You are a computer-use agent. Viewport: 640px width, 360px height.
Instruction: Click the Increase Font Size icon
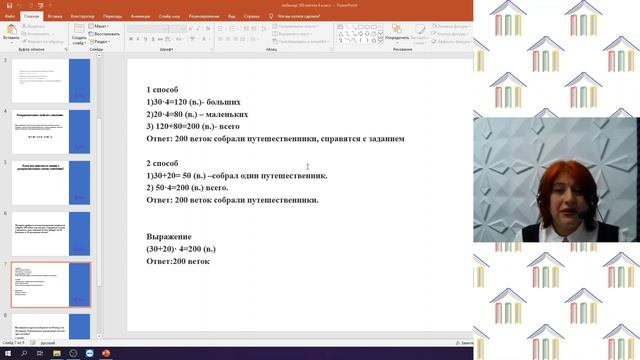pos(191,29)
